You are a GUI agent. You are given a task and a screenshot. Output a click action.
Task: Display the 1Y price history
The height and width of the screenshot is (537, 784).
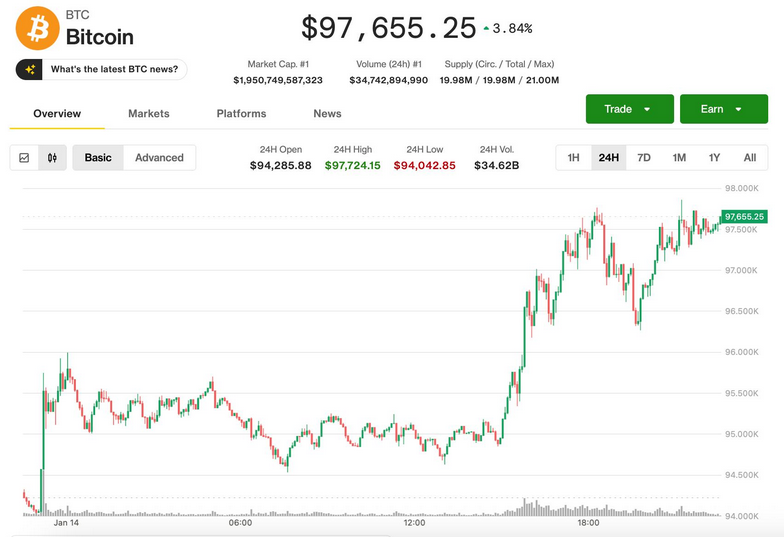714,157
